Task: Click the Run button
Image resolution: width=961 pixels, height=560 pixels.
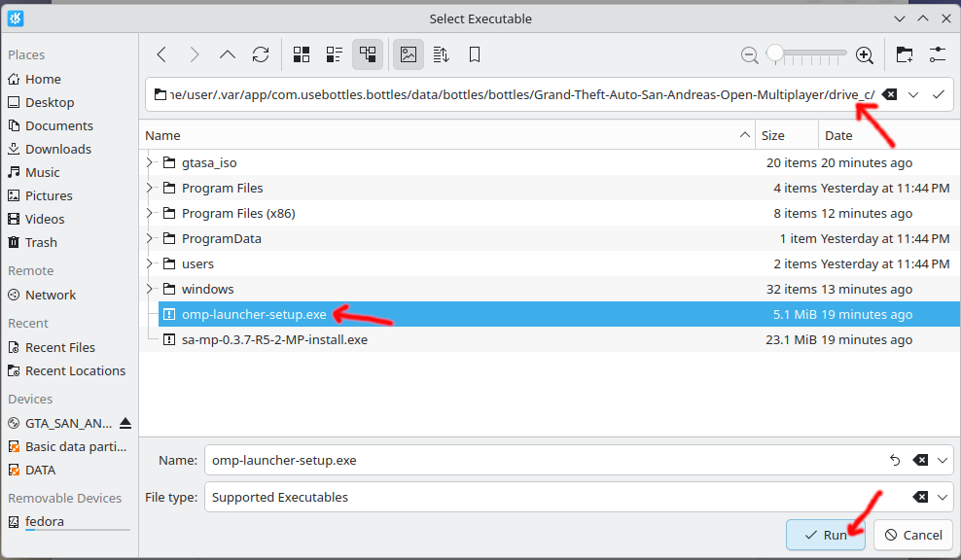Action: point(826,535)
